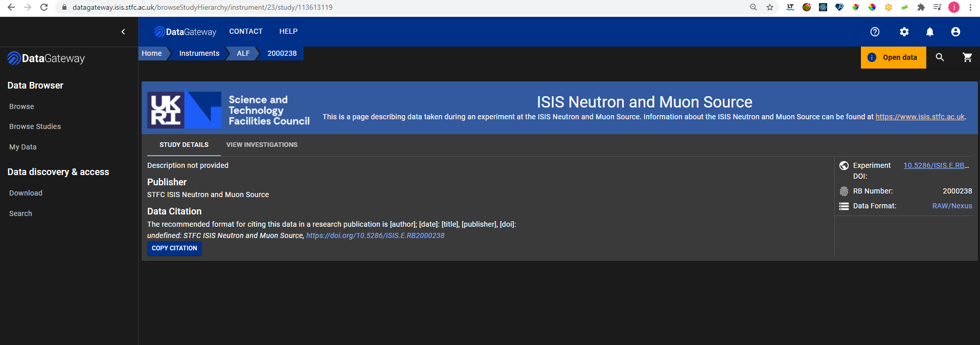
Task: Switch to the STUDY DETAILS tab
Action: click(x=184, y=145)
